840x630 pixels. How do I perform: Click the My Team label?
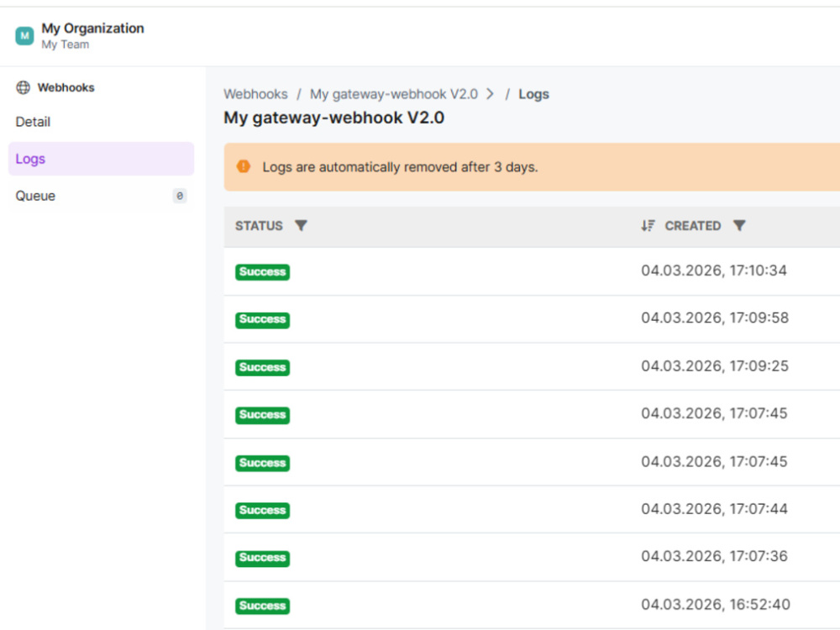coord(66,45)
